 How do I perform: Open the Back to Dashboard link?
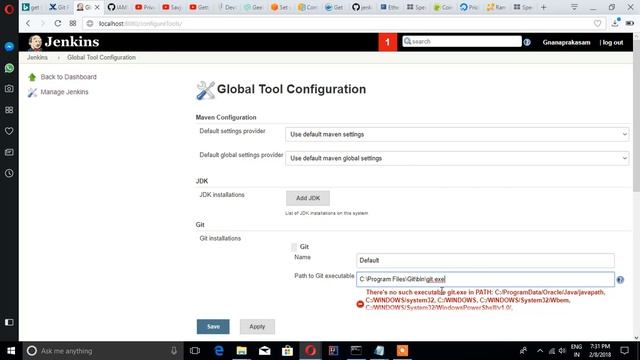[69, 77]
